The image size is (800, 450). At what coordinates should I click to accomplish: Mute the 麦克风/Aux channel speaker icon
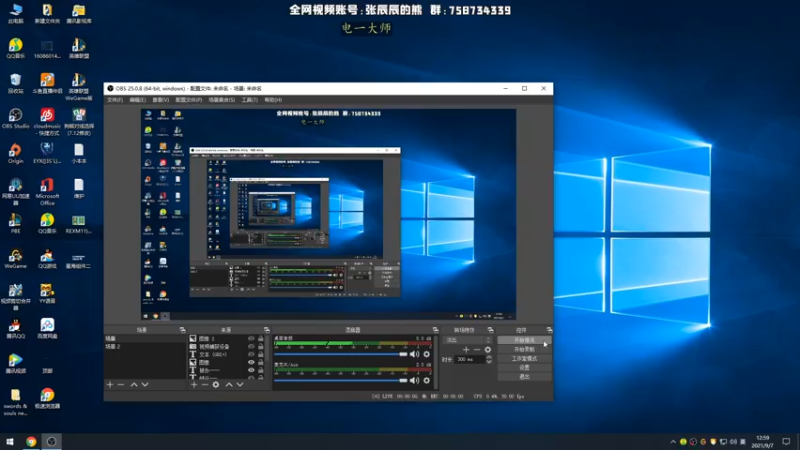(414, 380)
